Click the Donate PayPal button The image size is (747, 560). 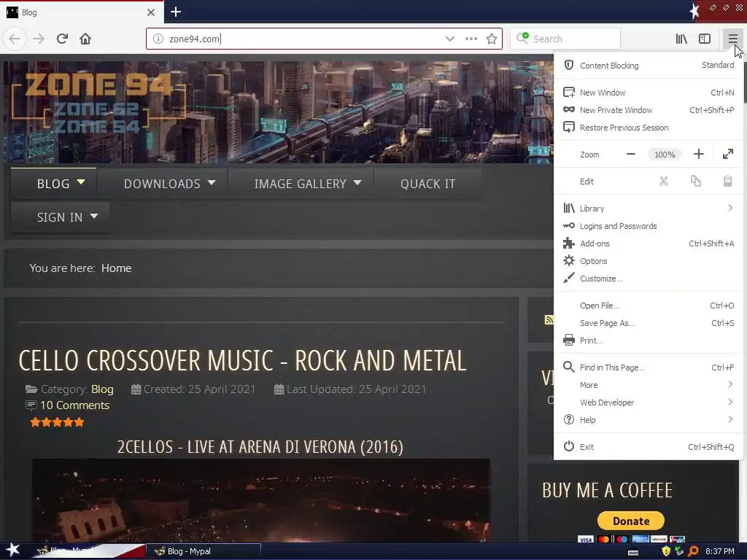[x=631, y=521]
